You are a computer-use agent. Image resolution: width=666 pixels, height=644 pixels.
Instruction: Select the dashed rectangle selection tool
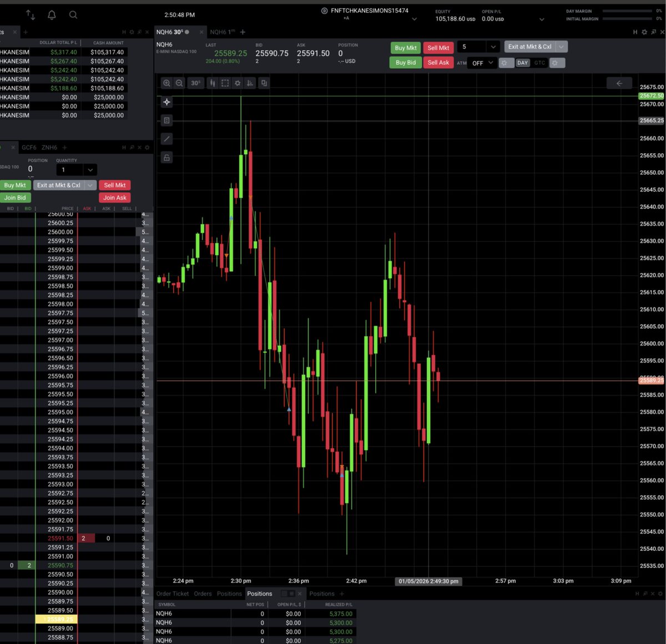(225, 83)
